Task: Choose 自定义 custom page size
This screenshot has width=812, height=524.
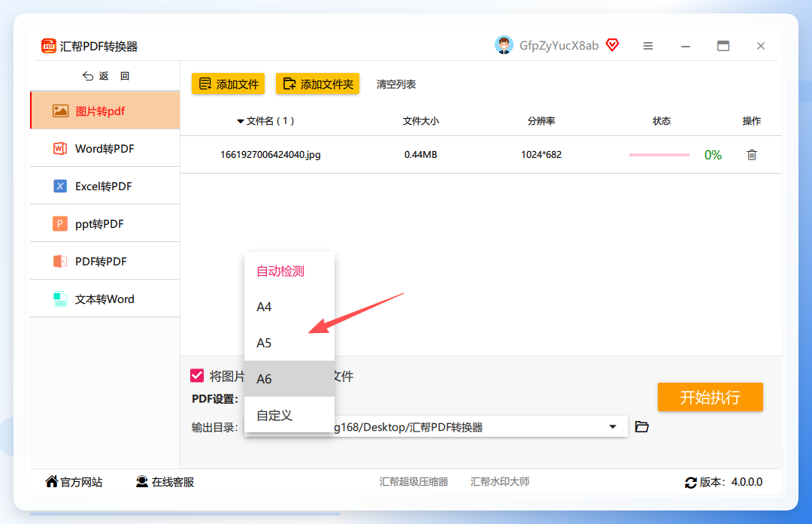Action: tap(289, 415)
